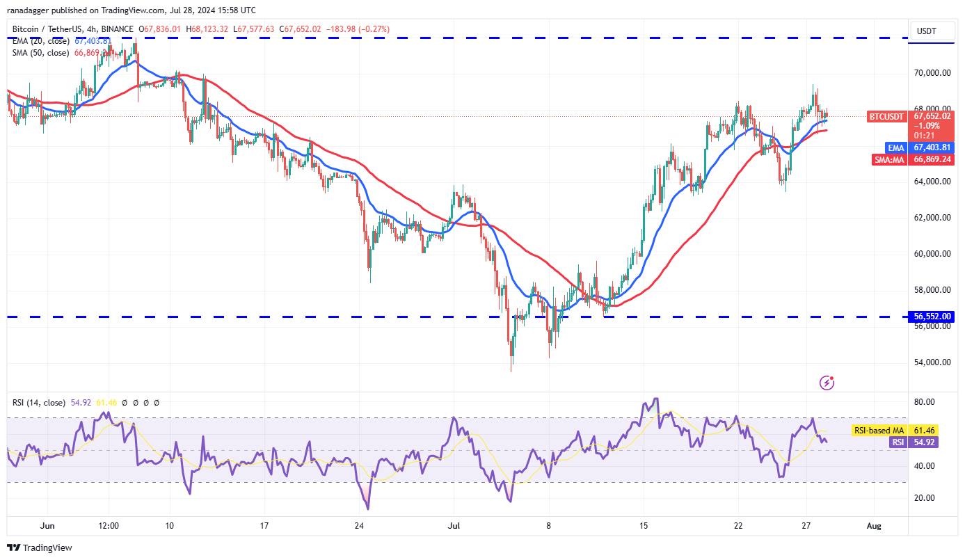Click the red lightning bolt icon
965x560 pixels.
(x=827, y=382)
